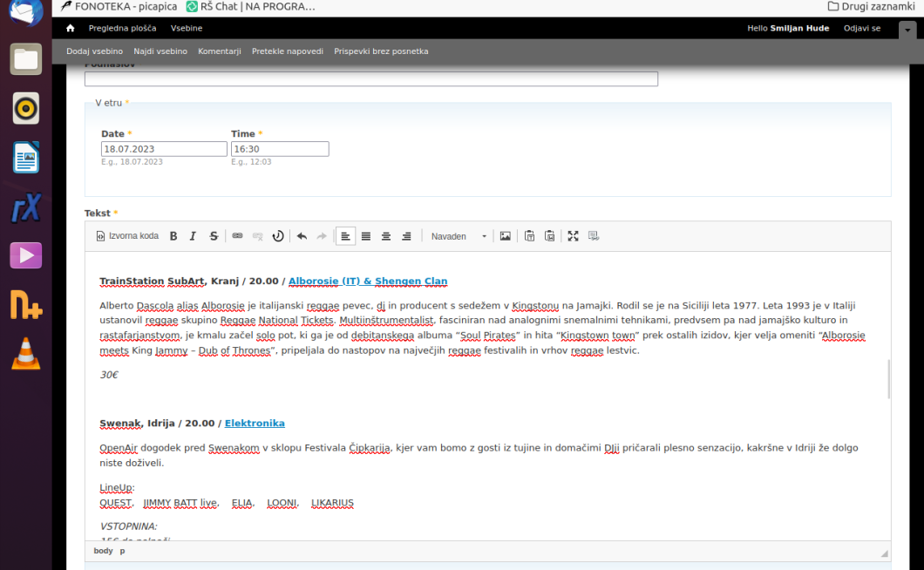The height and width of the screenshot is (570, 924).
Task: Enable left text alignment
Action: click(345, 236)
